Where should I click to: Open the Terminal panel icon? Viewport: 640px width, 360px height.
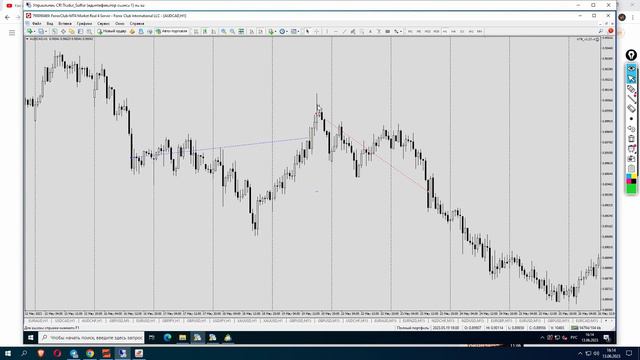click(80, 31)
